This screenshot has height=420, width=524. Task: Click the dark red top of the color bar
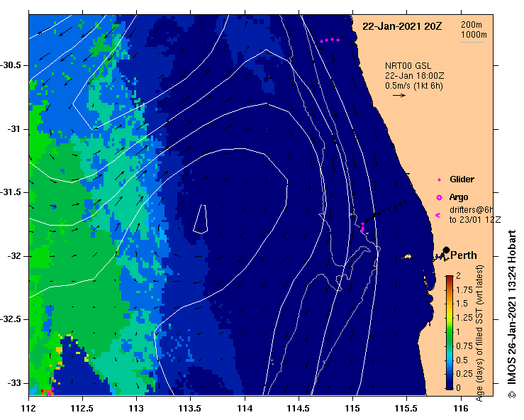tap(450, 277)
